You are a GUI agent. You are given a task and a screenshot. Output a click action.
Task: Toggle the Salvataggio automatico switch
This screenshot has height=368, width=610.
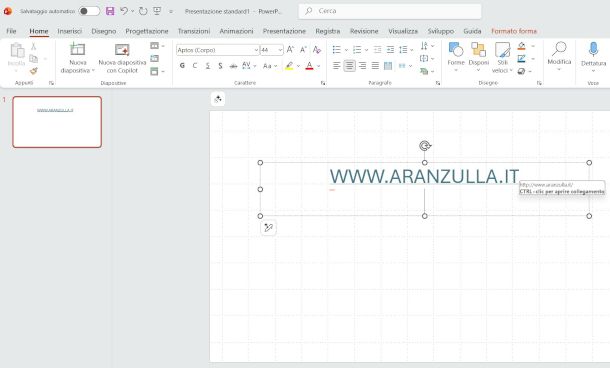[x=89, y=11]
